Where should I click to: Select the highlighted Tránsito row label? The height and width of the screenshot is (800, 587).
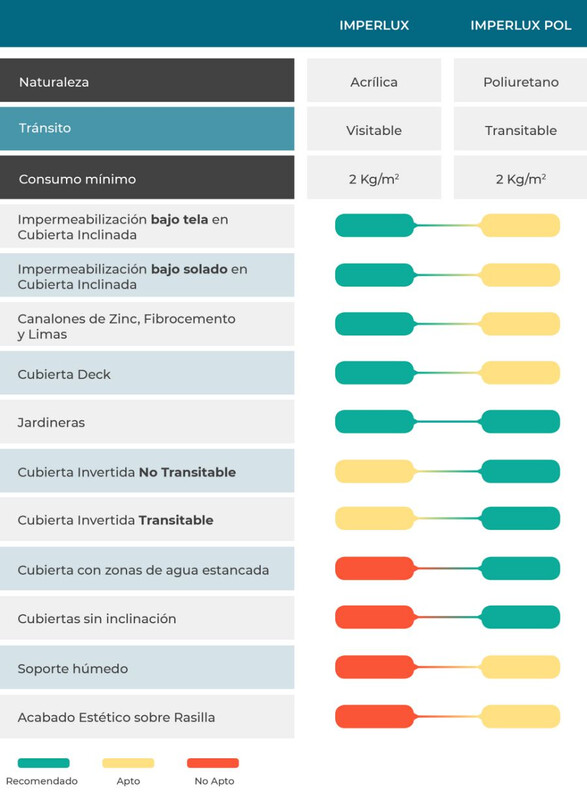(147, 129)
